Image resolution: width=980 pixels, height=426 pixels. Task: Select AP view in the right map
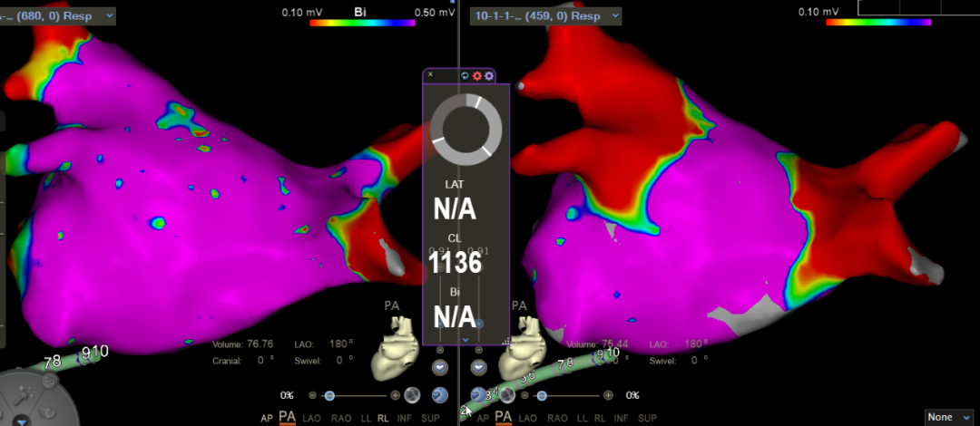[x=483, y=418]
